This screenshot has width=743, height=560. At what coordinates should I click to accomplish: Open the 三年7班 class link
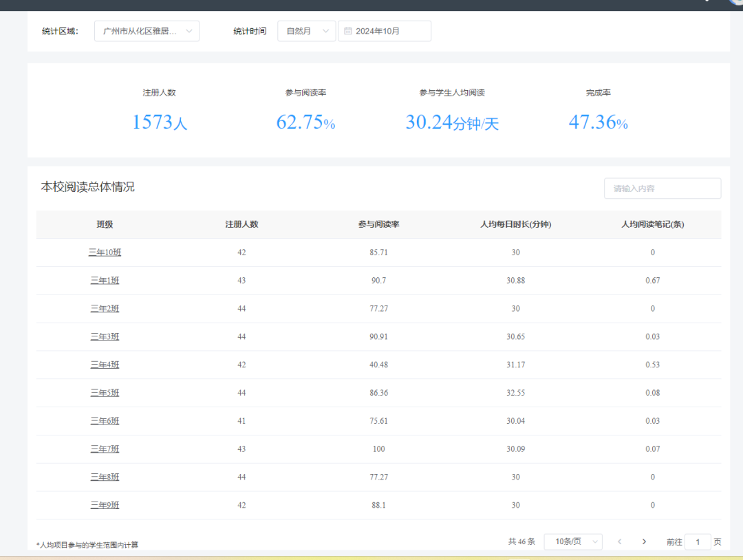tap(105, 449)
